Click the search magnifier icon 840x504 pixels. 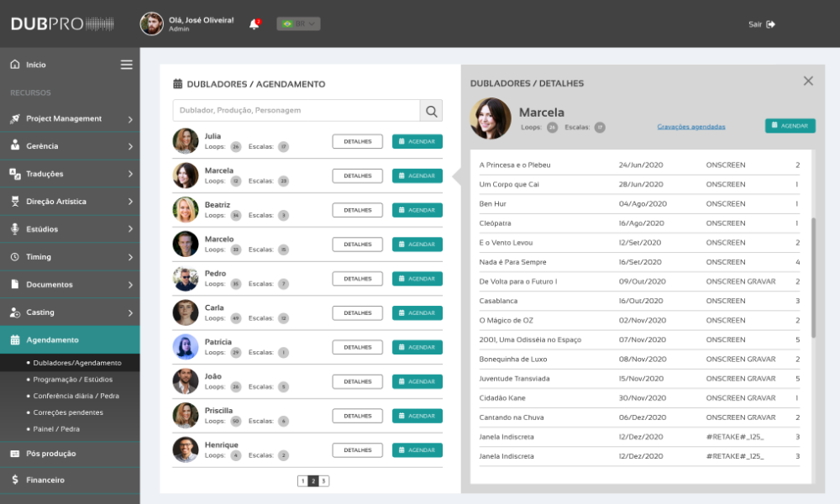pos(431,111)
